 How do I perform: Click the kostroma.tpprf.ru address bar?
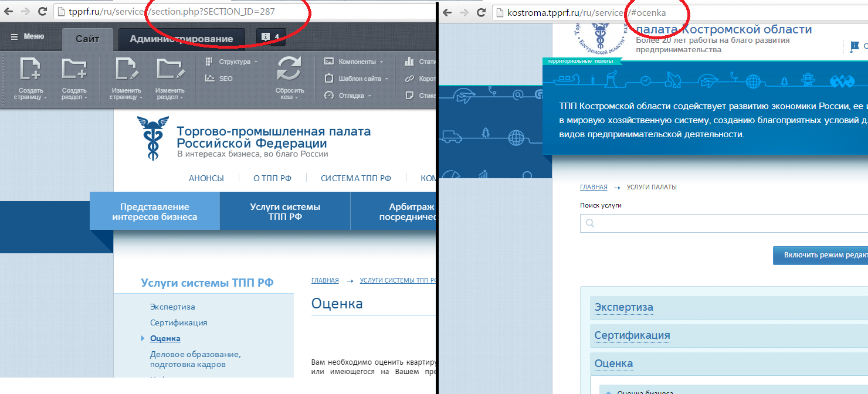pos(680,12)
